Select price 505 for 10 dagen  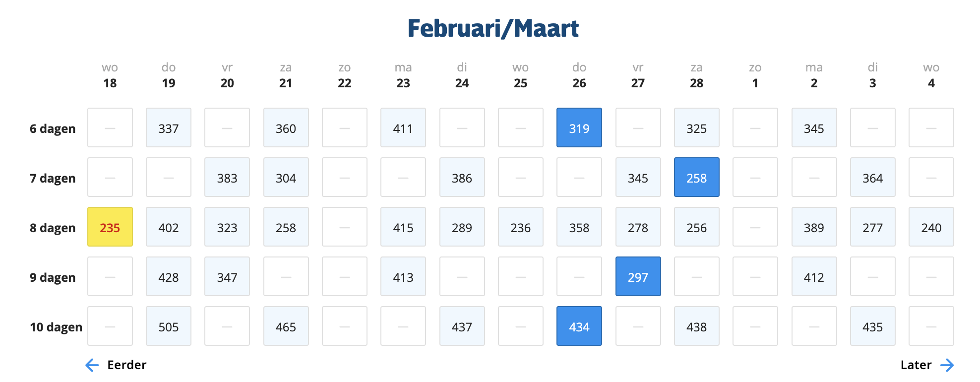[x=169, y=326]
